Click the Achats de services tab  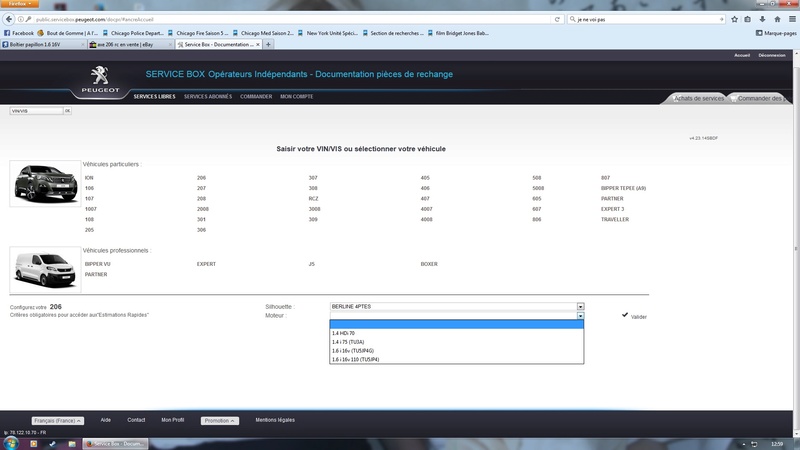698,98
